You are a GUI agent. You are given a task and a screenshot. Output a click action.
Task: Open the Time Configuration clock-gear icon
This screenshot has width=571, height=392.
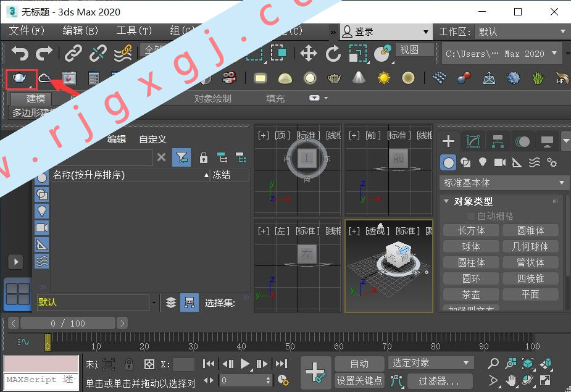pyautogui.click(x=283, y=380)
